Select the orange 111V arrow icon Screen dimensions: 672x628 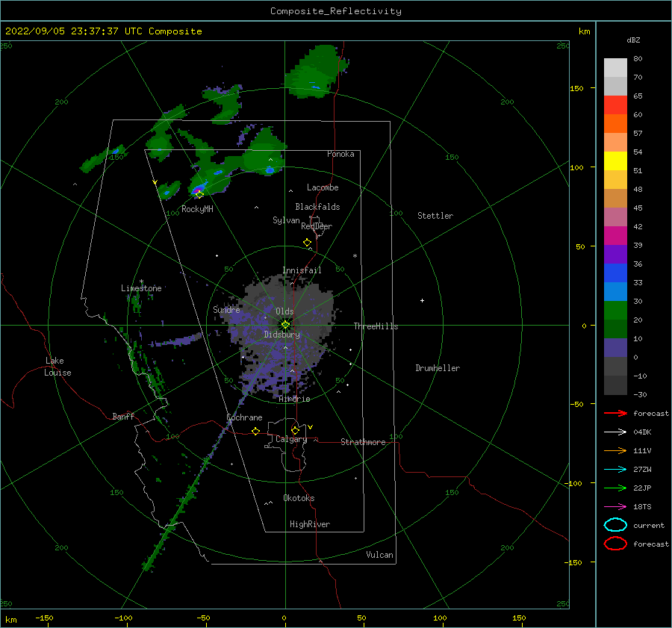click(615, 450)
